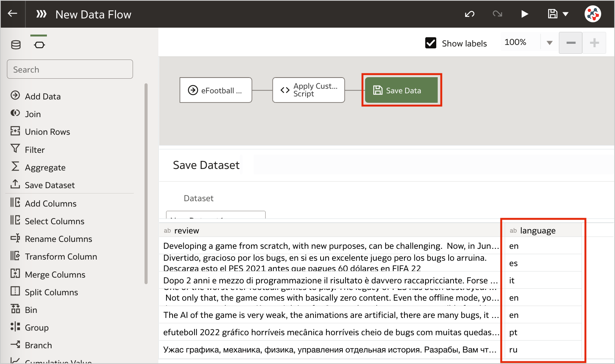Choose the Union Rows step
Screen dimensions: 615x364
tap(40, 131)
